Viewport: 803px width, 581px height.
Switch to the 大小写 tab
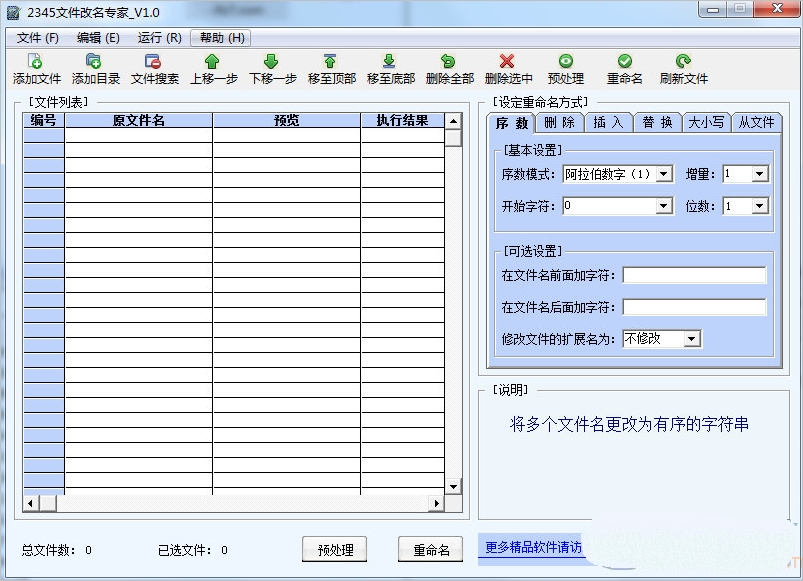706,123
